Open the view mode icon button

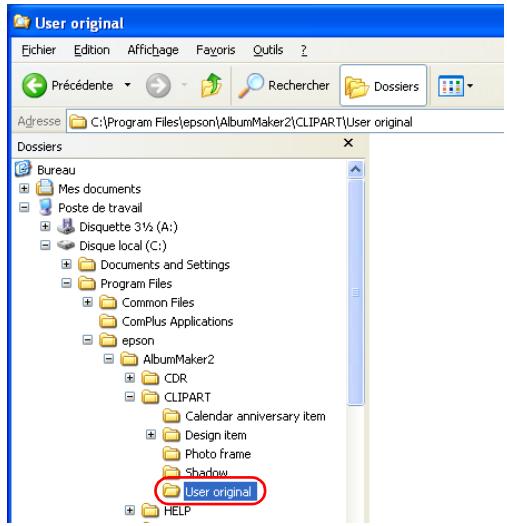[x=451, y=86]
